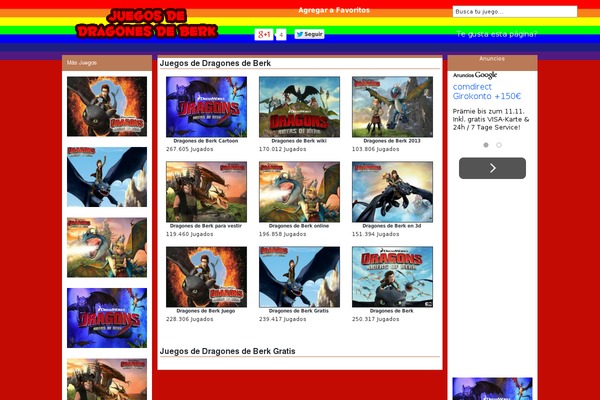Click the Más Juegos sidebar header
The height and width of the screenshot is (400, 600).
point(107,63)
